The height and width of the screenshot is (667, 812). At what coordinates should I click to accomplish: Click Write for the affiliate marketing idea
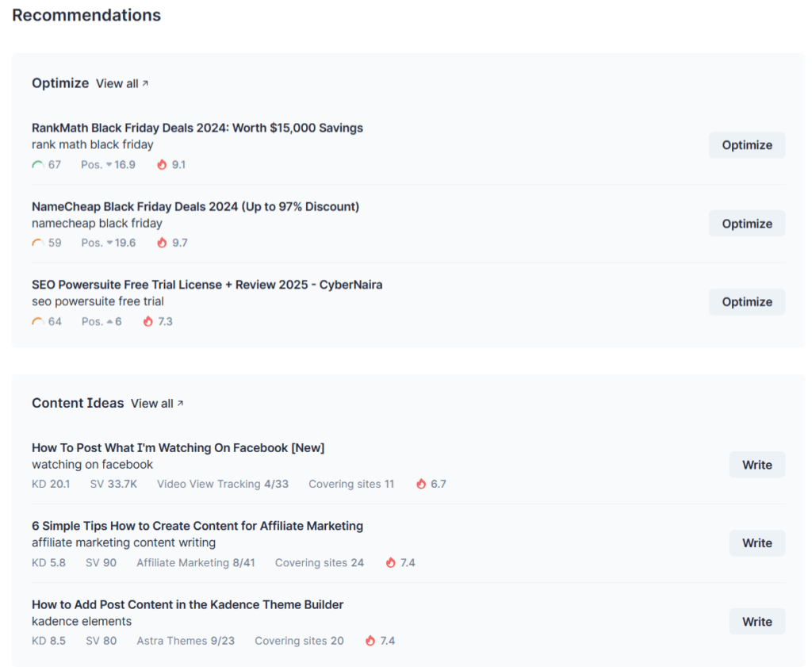(756, 543)
